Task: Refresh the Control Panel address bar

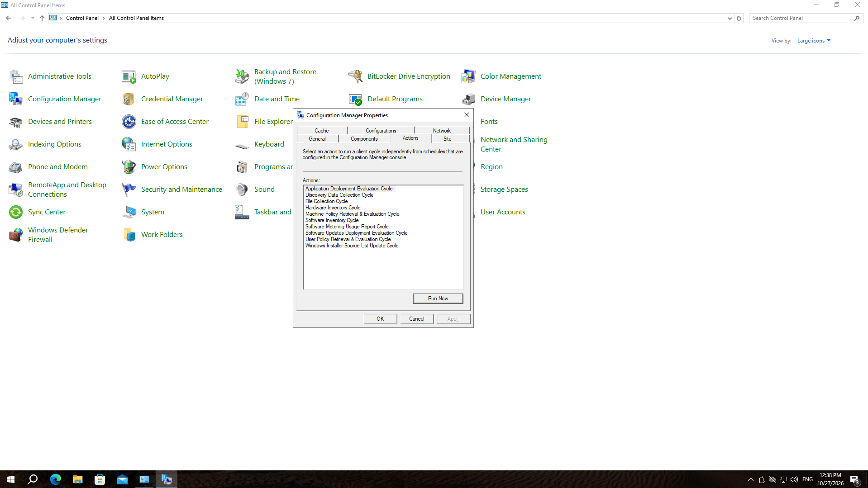Action: [x=739, y=19]
